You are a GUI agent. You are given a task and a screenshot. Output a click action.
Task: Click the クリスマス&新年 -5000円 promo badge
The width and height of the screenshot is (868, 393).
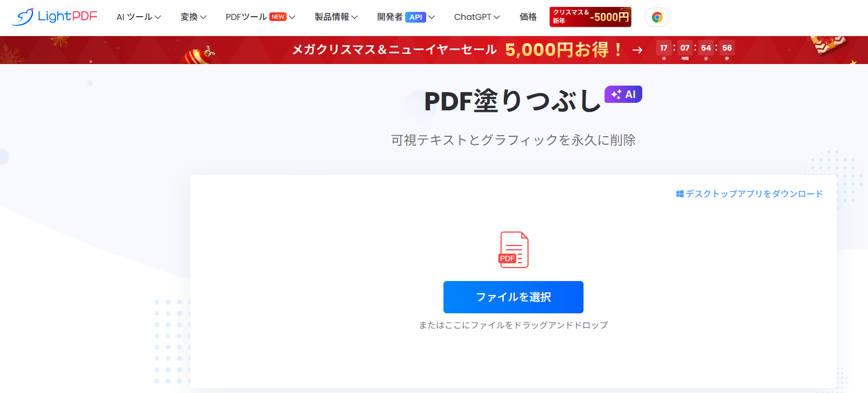(591, 17)
